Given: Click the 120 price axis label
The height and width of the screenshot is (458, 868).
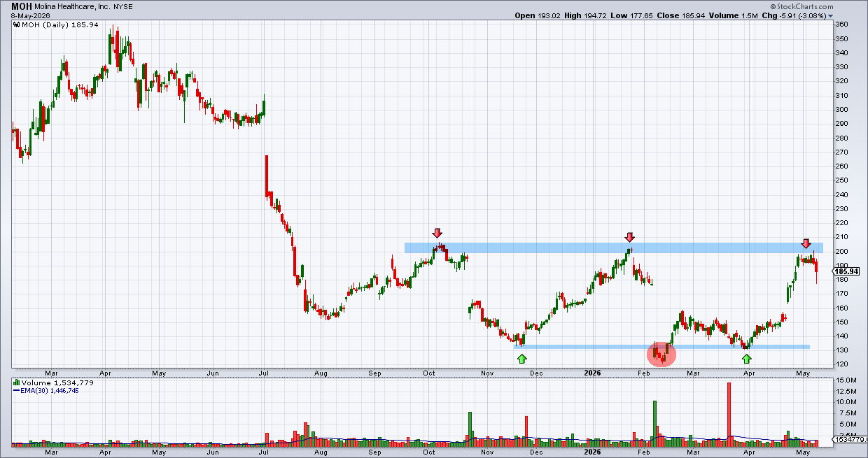Looking at the screenshot, I should click(842, 365).
